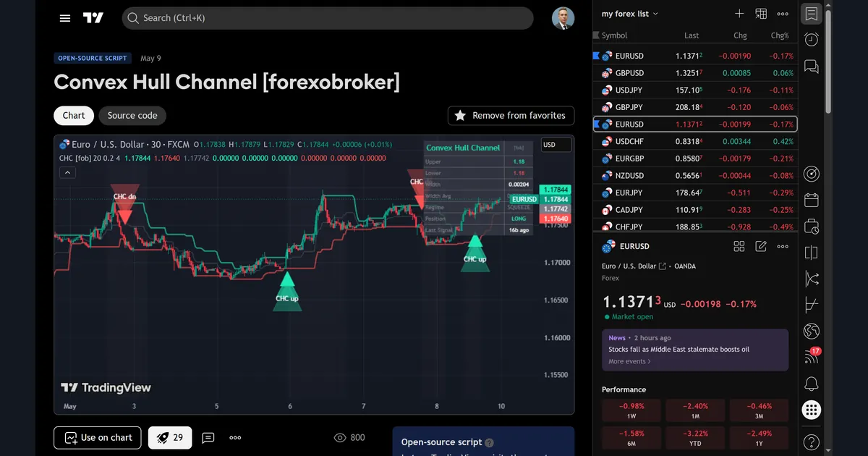Open more options below the chart

[x=235, y=438]
